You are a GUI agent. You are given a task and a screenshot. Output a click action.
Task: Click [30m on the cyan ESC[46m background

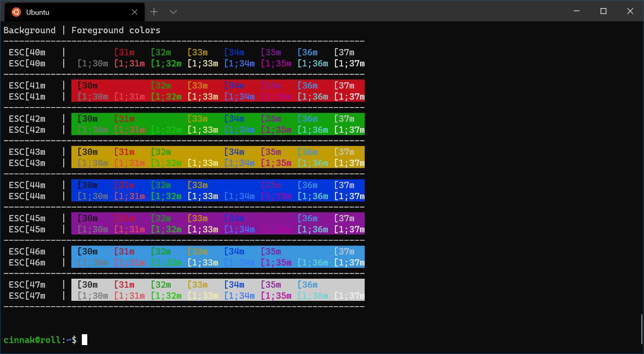coord(88,252)
